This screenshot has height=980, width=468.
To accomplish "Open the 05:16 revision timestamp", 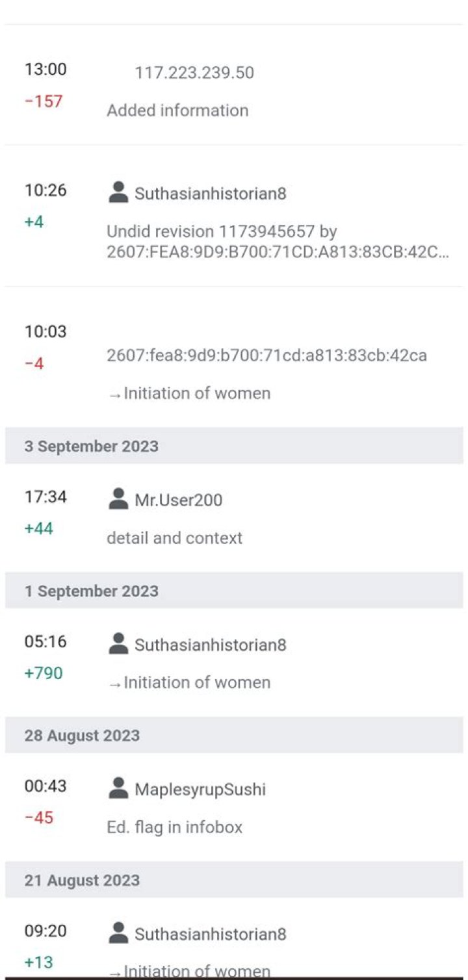I will tap(45, 642).
